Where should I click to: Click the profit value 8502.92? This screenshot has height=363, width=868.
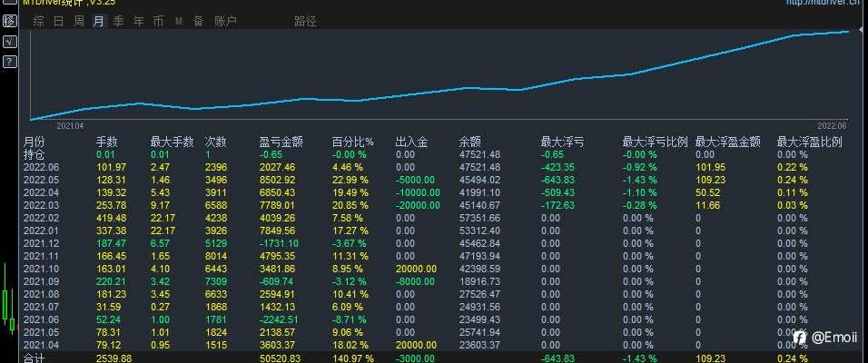point(277,180)
